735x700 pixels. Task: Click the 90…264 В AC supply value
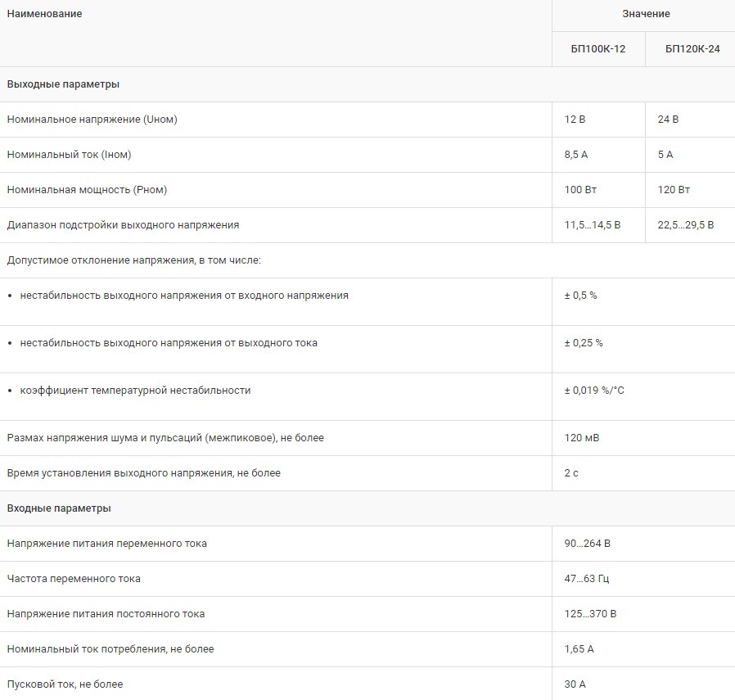(x=588, y=544)
